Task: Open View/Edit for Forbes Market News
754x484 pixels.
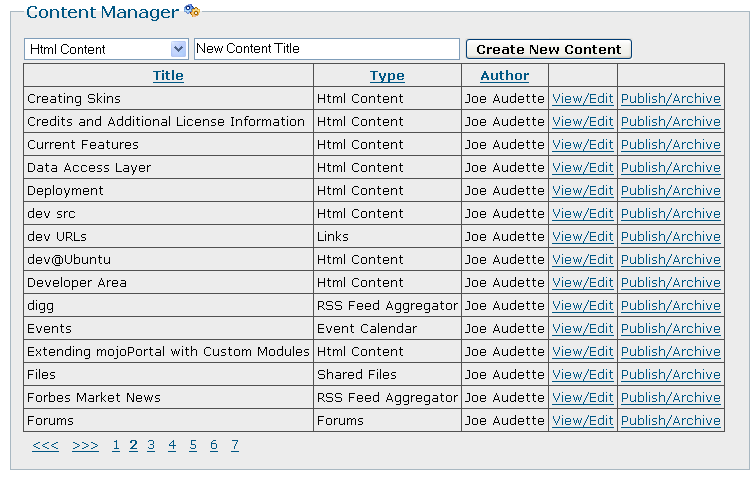Action: pyautogui.click(x=582, y=398)
